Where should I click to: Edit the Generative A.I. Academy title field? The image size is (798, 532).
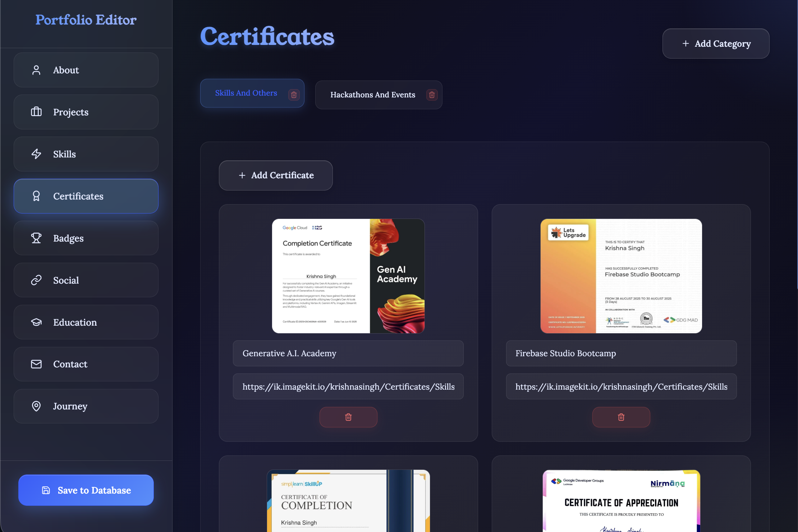coord(348,353)
